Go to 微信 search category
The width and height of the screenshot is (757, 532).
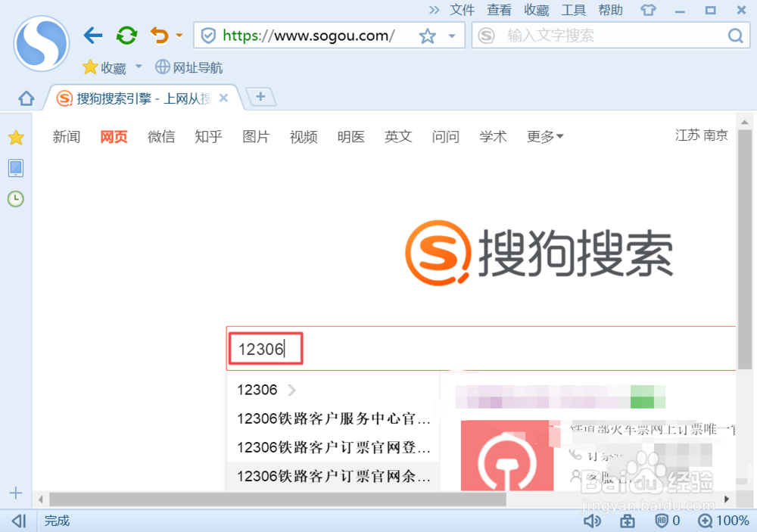pos(161,137)
